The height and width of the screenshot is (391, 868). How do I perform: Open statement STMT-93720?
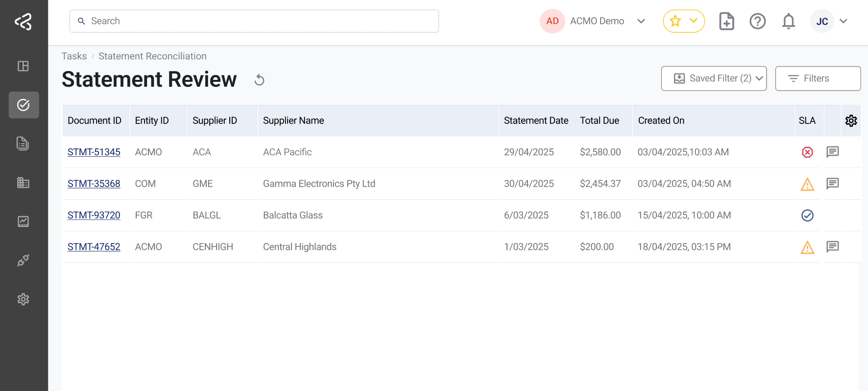coord(94,215)
